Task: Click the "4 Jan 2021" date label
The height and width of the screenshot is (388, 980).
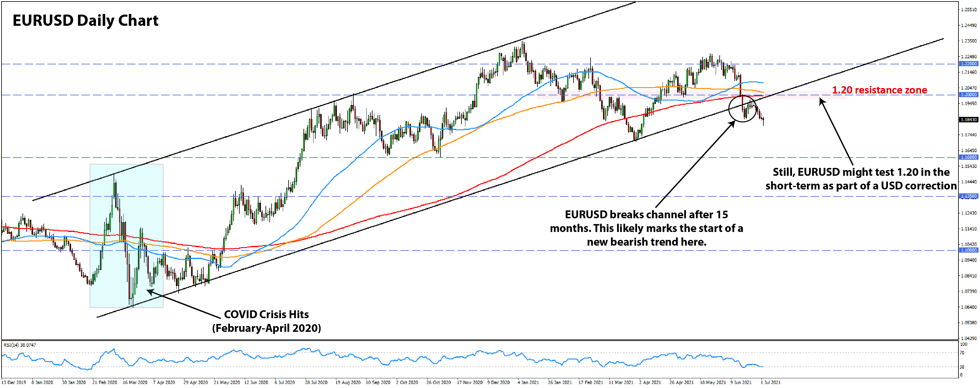Action: tap(528, 382)
